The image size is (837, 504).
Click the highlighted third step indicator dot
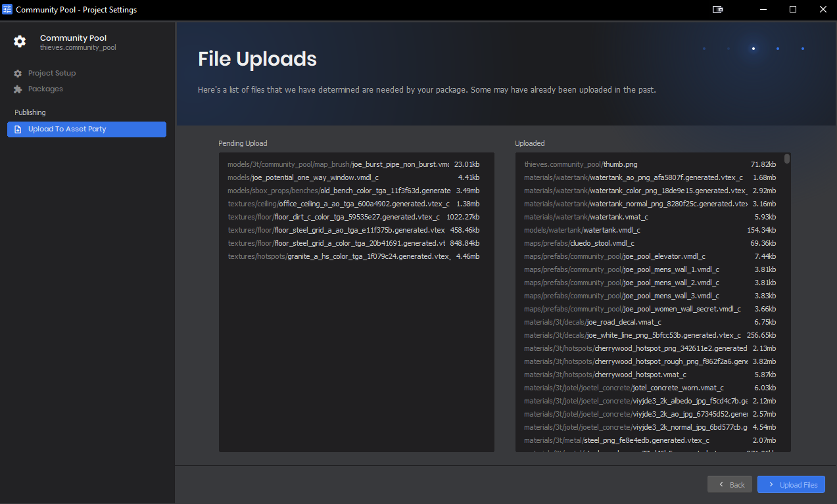(753, 49)
